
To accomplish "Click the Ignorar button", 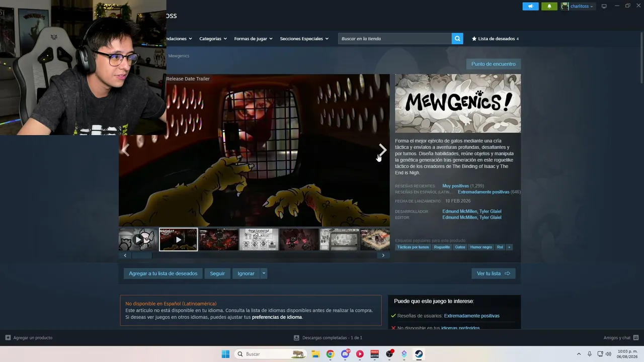I will [x=246, y=274].
